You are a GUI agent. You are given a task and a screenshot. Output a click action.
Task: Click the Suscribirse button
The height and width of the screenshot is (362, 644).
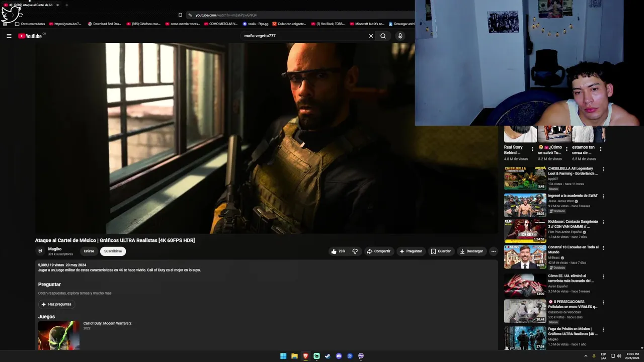[x=113, y=251]
